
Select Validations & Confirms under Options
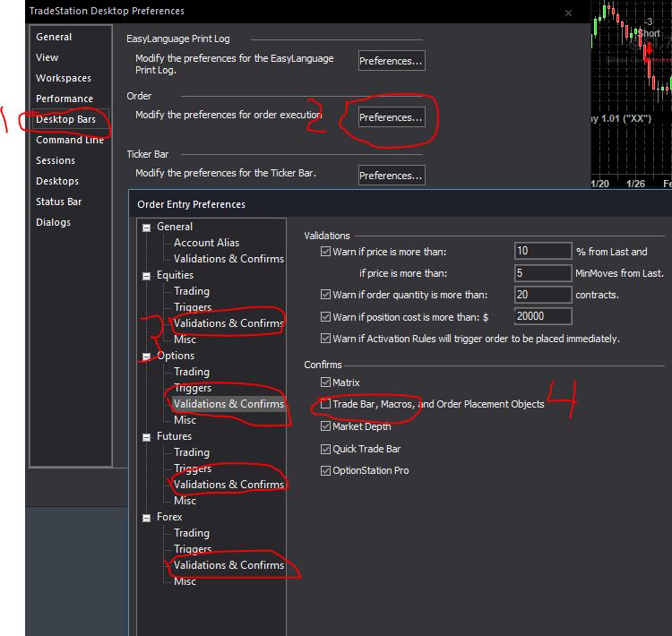(x=228, y=404)
